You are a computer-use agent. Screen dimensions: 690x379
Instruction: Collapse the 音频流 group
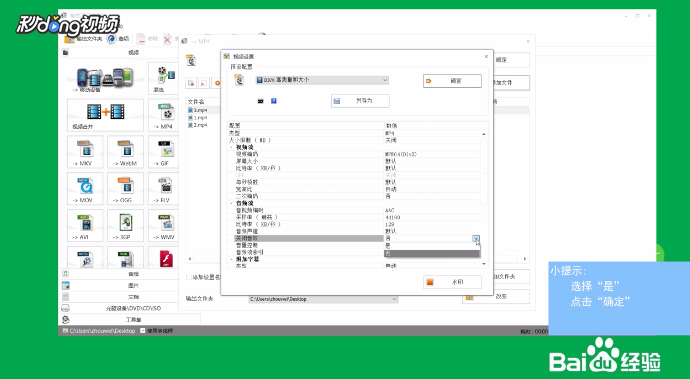(231, 203)
